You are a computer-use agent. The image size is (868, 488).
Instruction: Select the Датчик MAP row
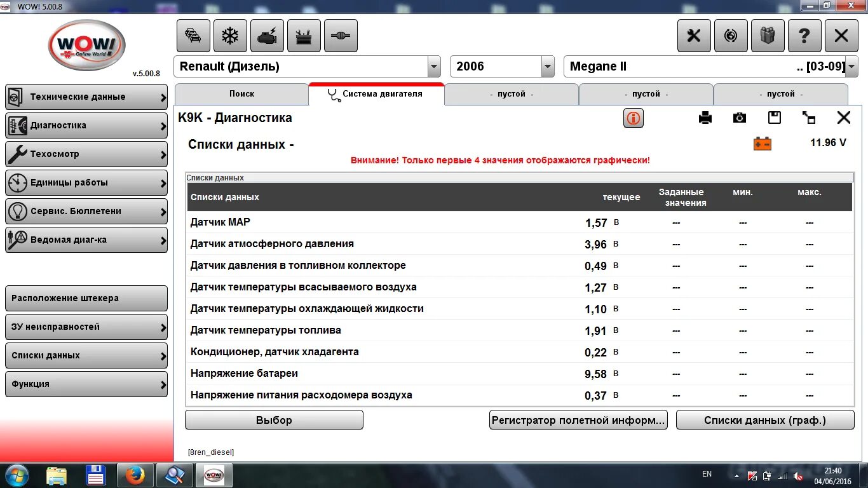tap(520, 222)
